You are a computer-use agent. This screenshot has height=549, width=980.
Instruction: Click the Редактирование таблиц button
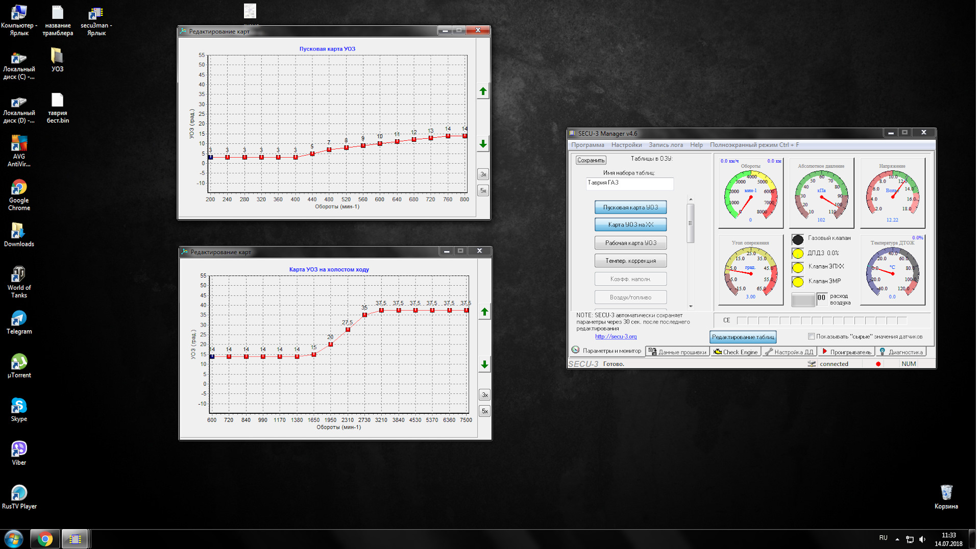(743, 337)
